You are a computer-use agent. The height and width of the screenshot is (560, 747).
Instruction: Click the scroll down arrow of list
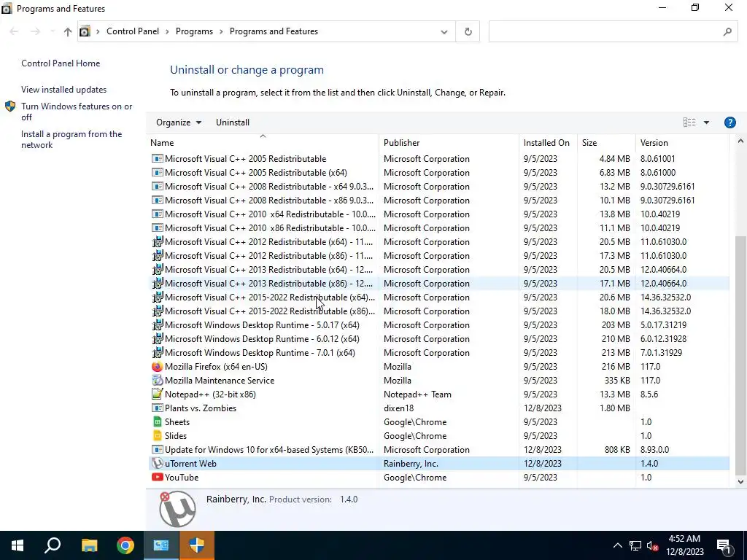[x=740, y=481]
